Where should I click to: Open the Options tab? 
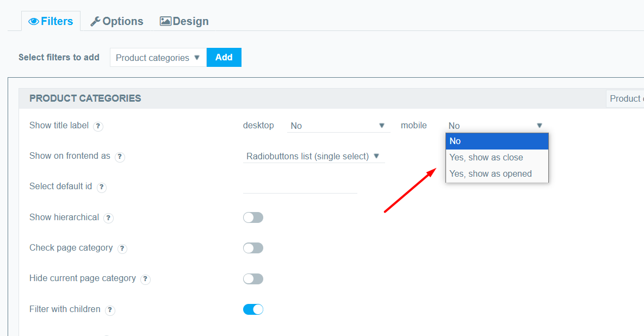point(117,21)
